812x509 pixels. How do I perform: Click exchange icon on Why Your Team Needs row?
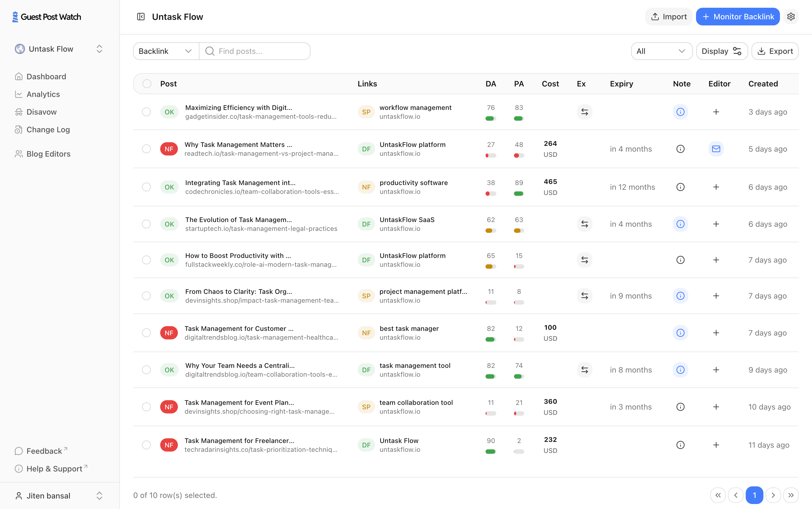pos(584,370)
